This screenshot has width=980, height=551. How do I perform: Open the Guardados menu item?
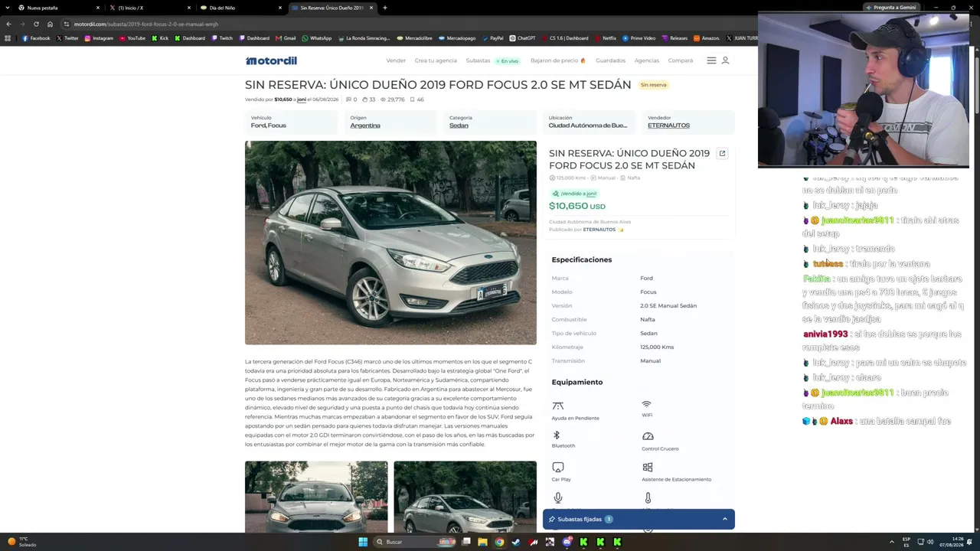coord(610,60)
